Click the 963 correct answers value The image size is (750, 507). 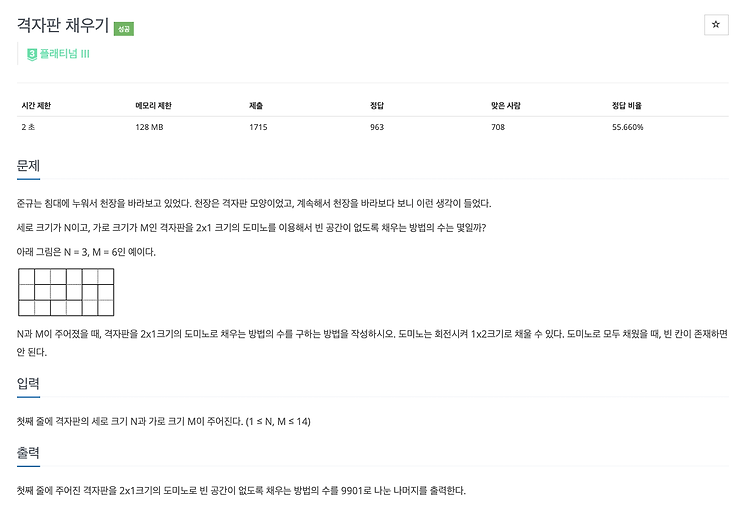[x=377, y=127]
